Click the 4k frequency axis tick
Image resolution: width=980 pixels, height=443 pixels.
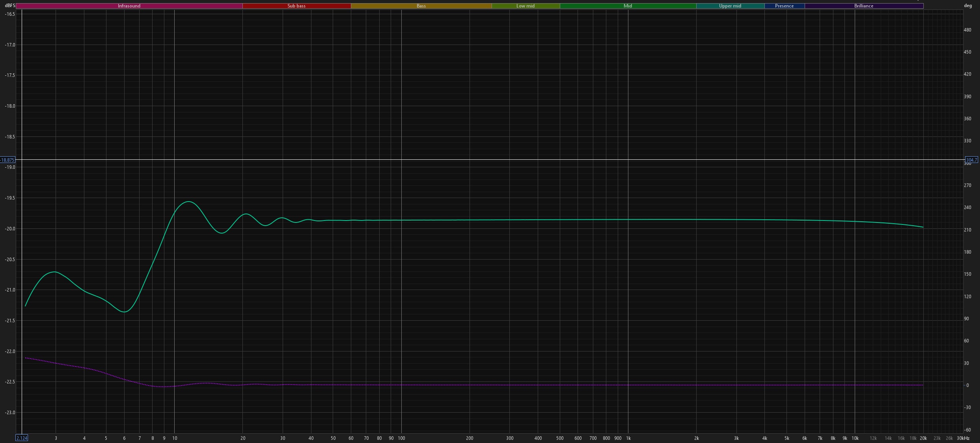765,438
